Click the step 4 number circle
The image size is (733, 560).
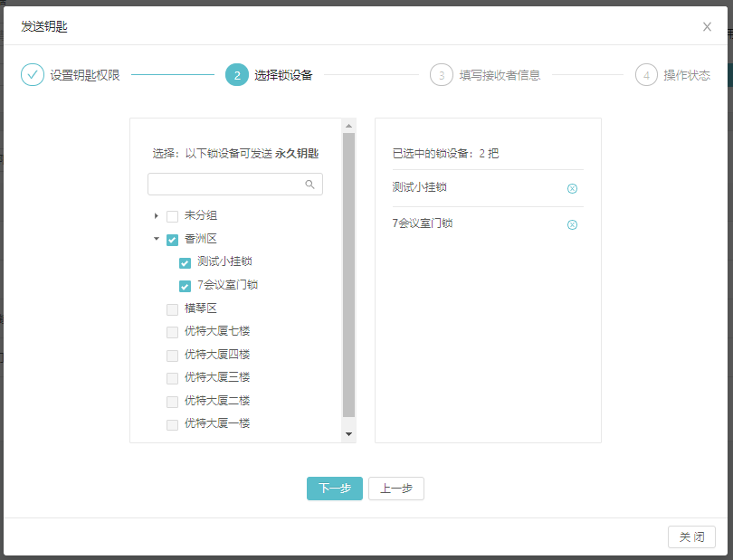646,75
